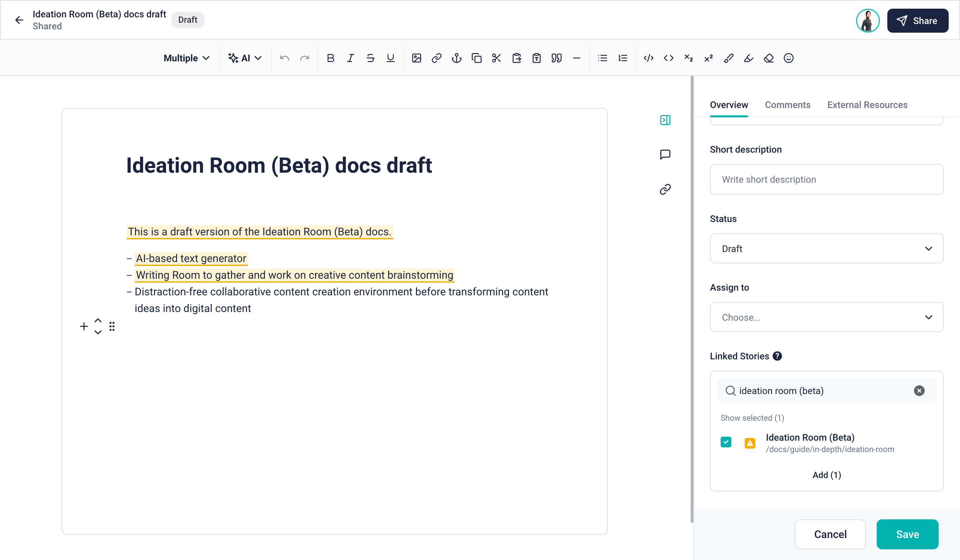The height and width of the screenshot is (560, 960).
Task: Open Linked Stories help tooltip
Action: tap(777, 356)
